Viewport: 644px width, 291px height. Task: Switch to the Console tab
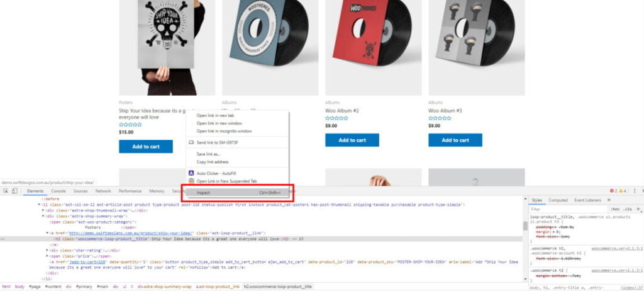58,191
